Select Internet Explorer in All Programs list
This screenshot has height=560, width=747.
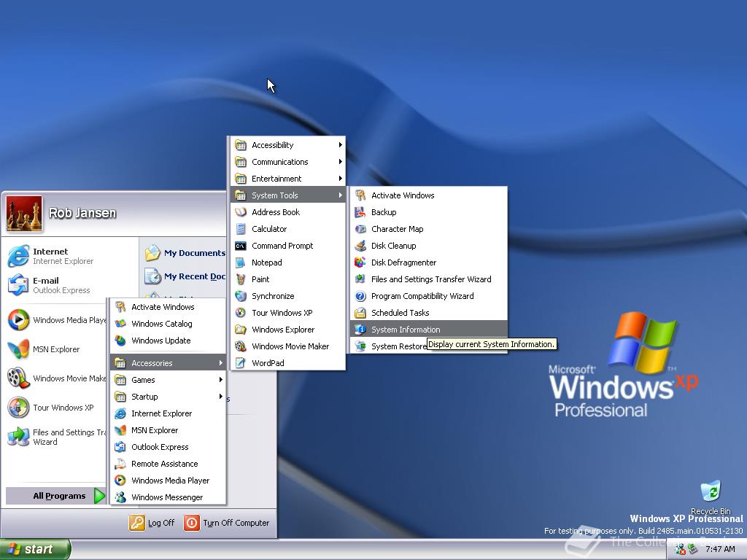click(168, 413)
